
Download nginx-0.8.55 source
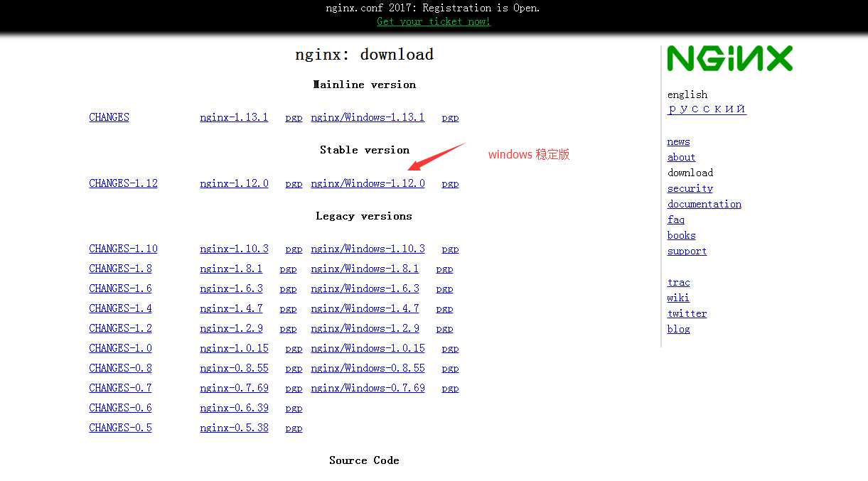(x=234, y=368)
